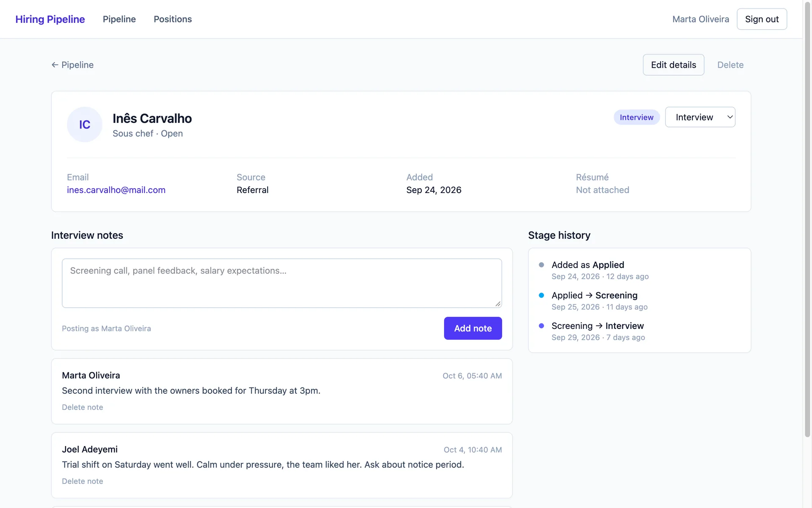This screenshot has height=508, width=812.
Task: Click the Inês Carvalho name heading
Action: click(152, 119)
